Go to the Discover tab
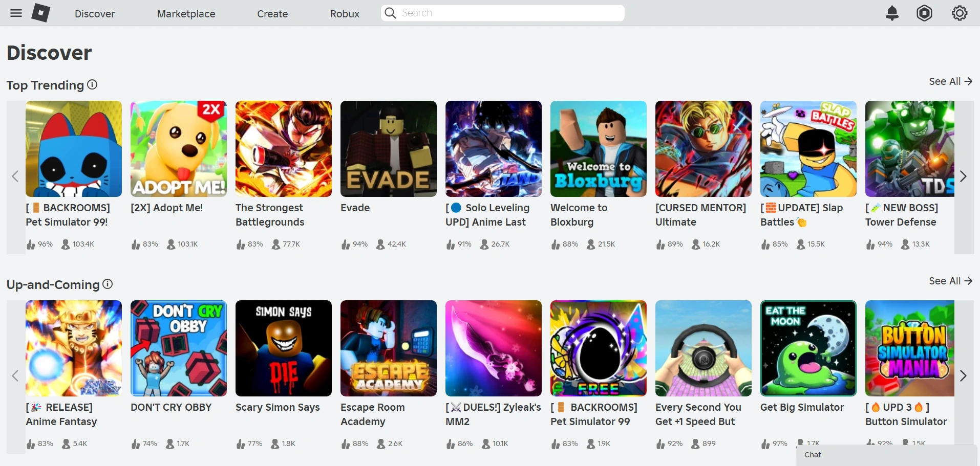980x466 pixels. (x=95, y=14)
